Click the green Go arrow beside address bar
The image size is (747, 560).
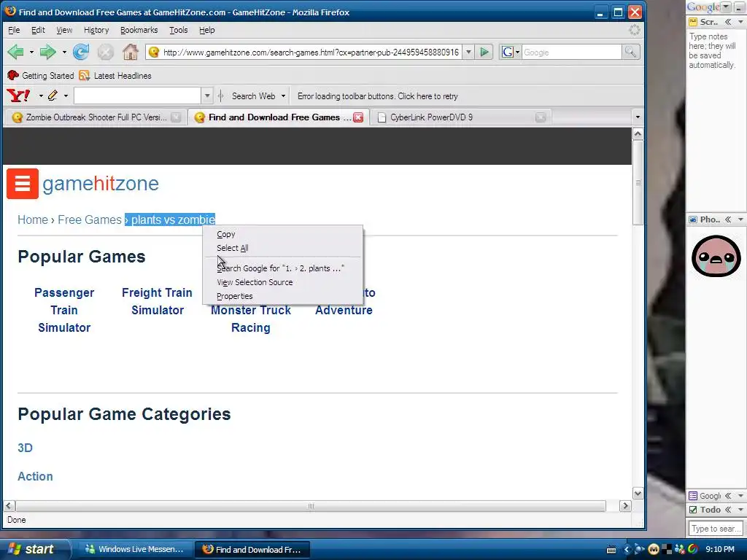coord(484,52)
